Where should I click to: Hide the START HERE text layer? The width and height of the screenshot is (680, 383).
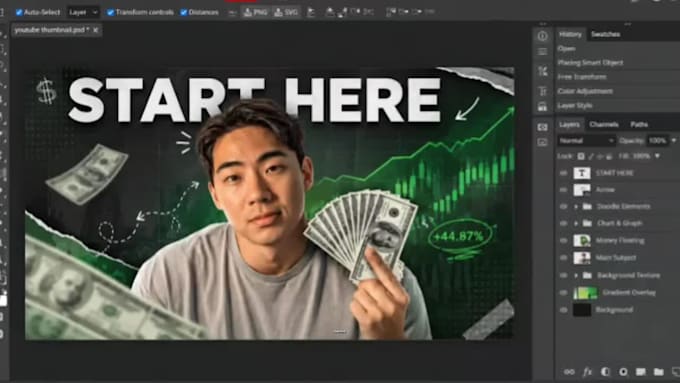point(563,173)
